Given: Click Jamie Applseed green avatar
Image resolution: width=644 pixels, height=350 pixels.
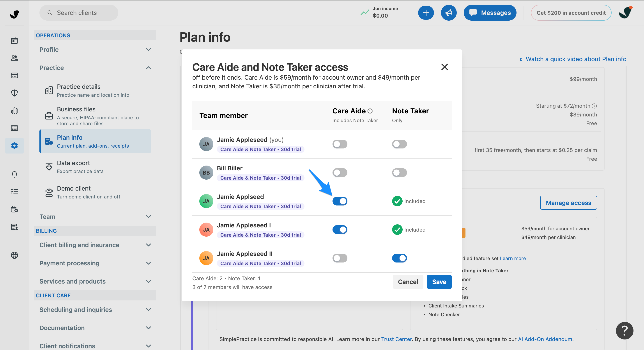Looking at the screenshot, I should click(x=206, y=201).
